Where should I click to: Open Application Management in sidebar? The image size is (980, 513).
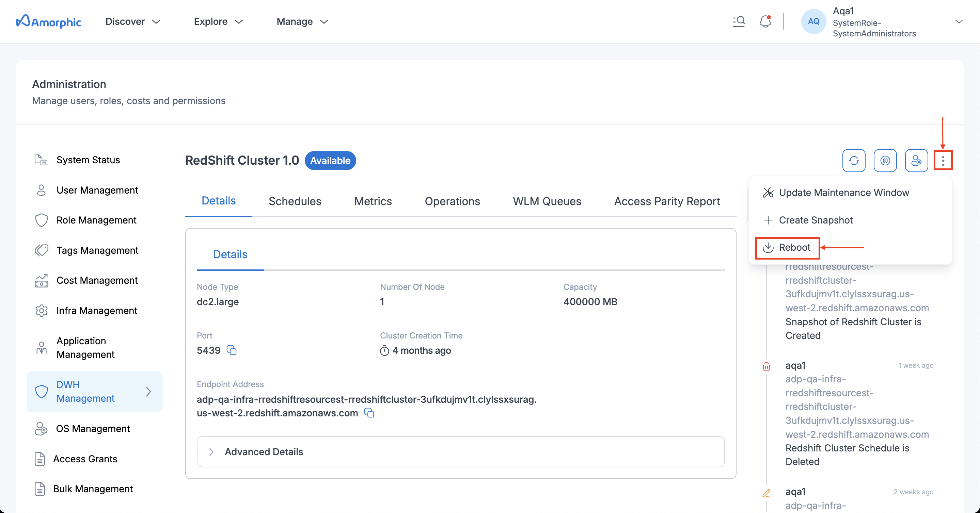(x=85, y=347)
